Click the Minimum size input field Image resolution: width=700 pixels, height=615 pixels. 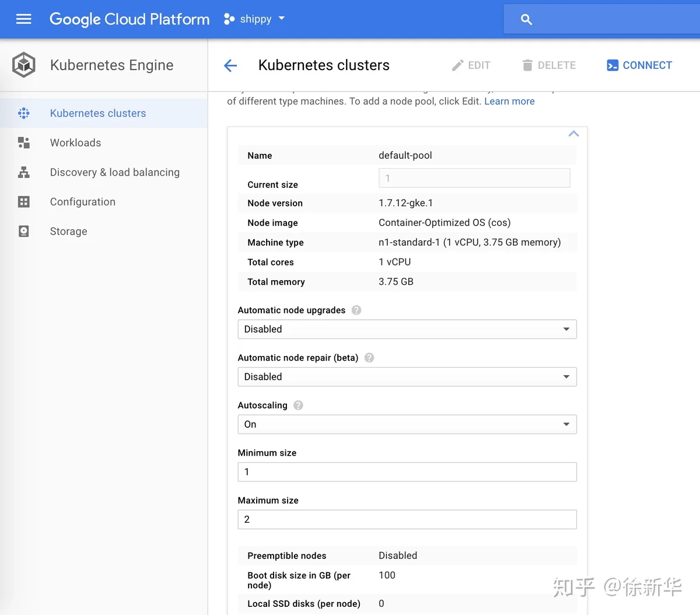[x=407, y=472]
